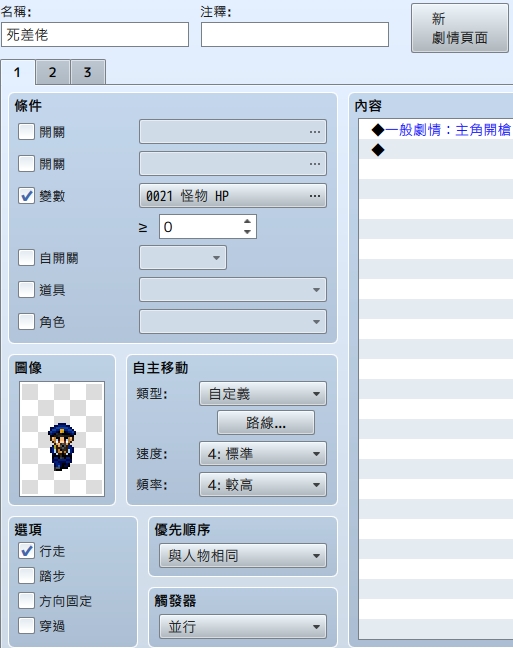513x648 pixels.
Task: Open the 優先順序 priority dropdown
Action: [x=243, y=555]
